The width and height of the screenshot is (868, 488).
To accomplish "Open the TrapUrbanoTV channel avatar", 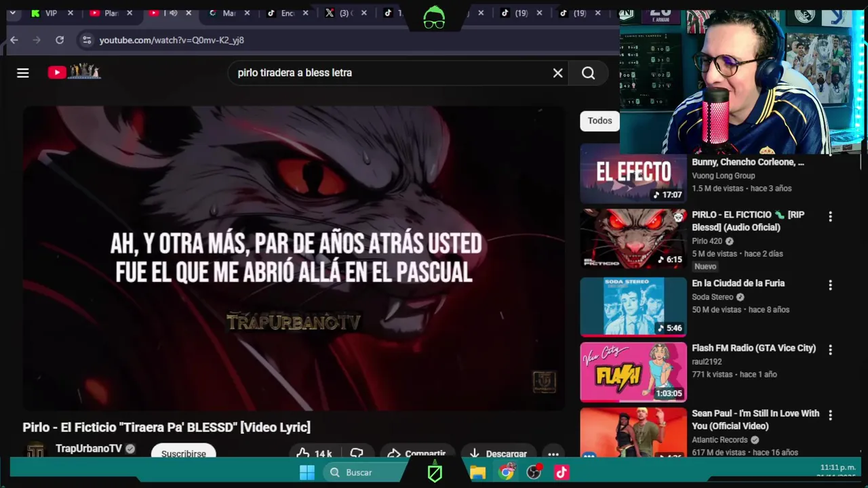I will click(x=35, y=451).
